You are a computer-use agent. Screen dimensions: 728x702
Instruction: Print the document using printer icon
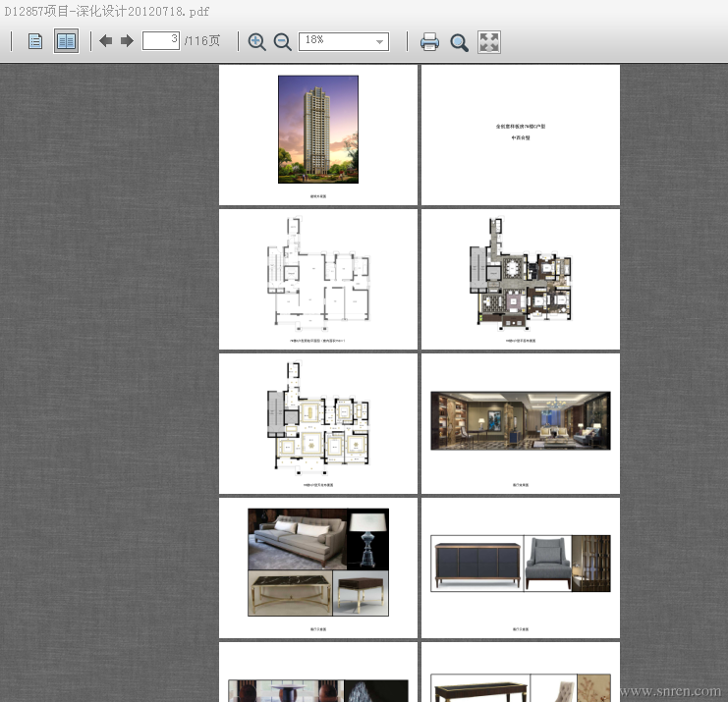[429, 41]
